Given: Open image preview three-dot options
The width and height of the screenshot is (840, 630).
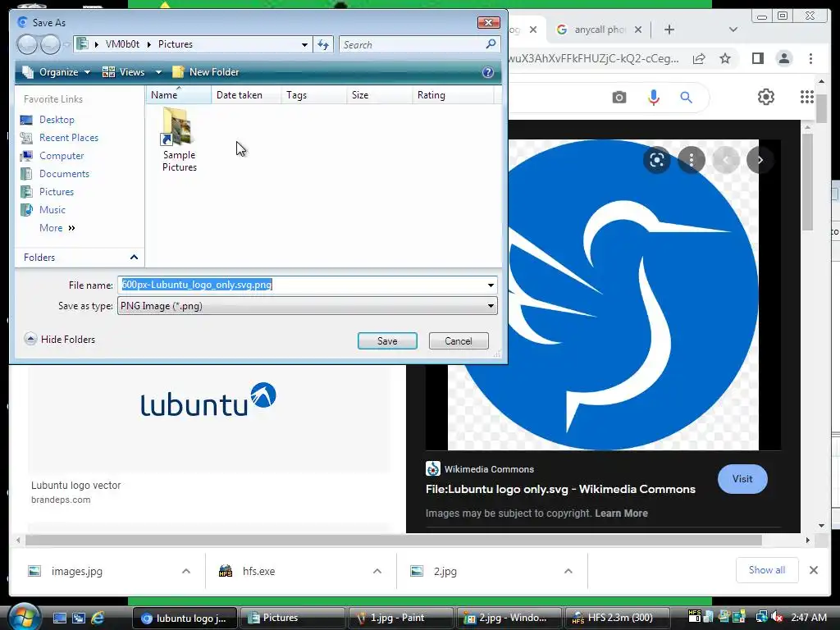Looking at the screenshot, I should point(692,160).
